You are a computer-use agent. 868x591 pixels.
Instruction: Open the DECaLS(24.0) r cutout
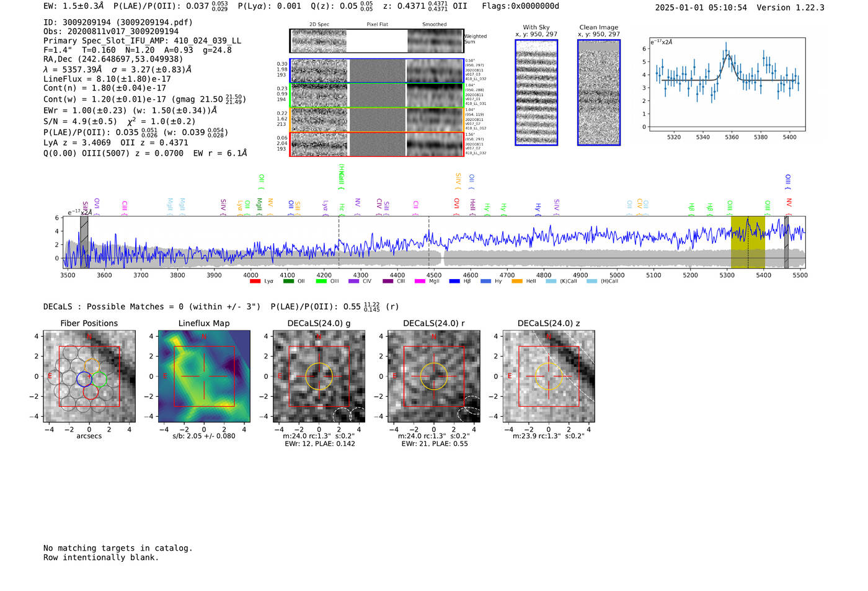pyautogui.click(x=433, y=376)
